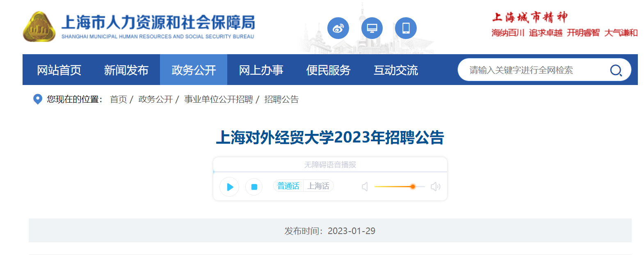Click the mobile phone version icon
The height and width of the screenshot is (255, 644).
coord(406,28)
